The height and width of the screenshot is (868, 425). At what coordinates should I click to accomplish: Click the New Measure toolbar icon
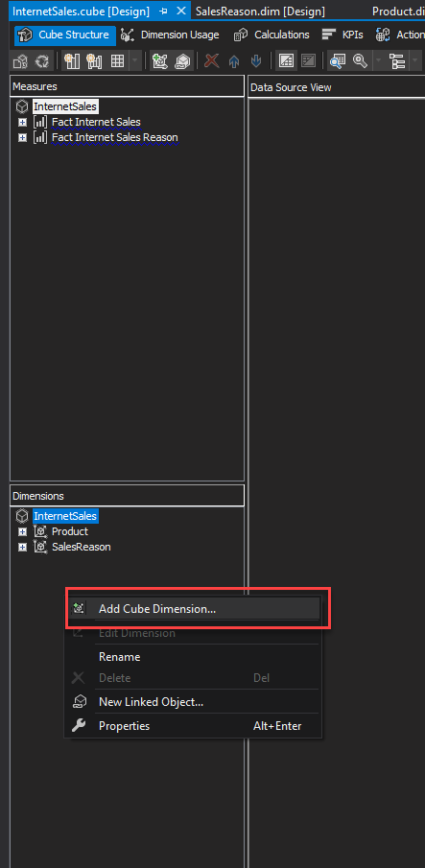71,60
